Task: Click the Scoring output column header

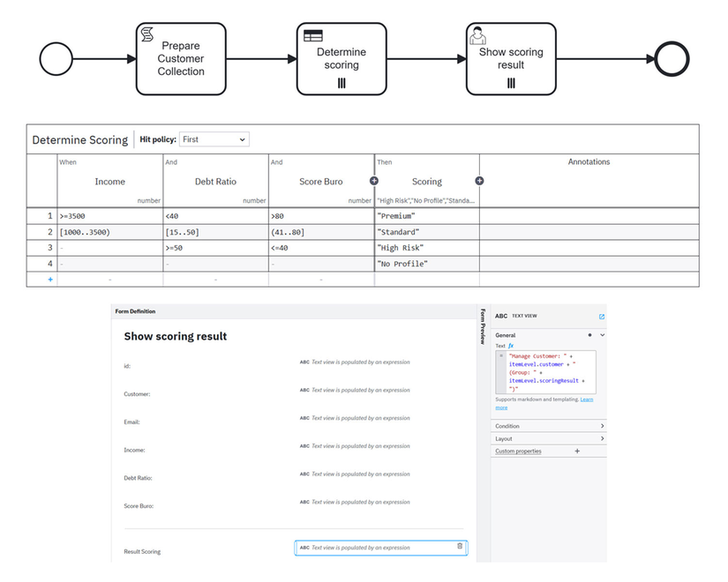Action: coord(427,182)
